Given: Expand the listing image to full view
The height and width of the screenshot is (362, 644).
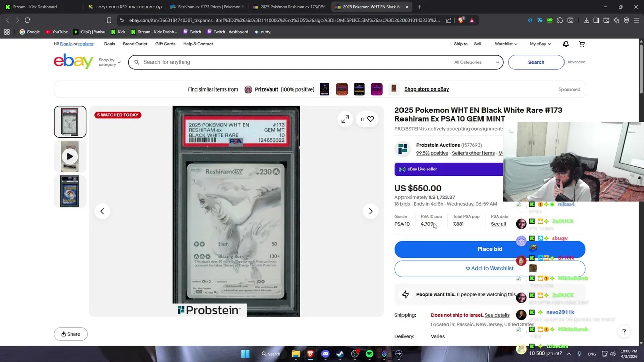Looking at the screenshot, I should pyautogui.click(x=345, y=119).
